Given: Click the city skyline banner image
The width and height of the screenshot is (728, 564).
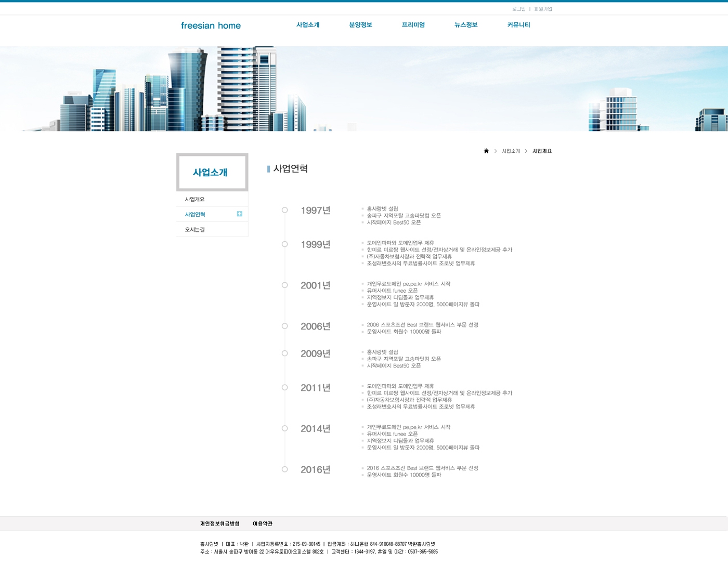Looking at the screenshot, I should point(364,88).
